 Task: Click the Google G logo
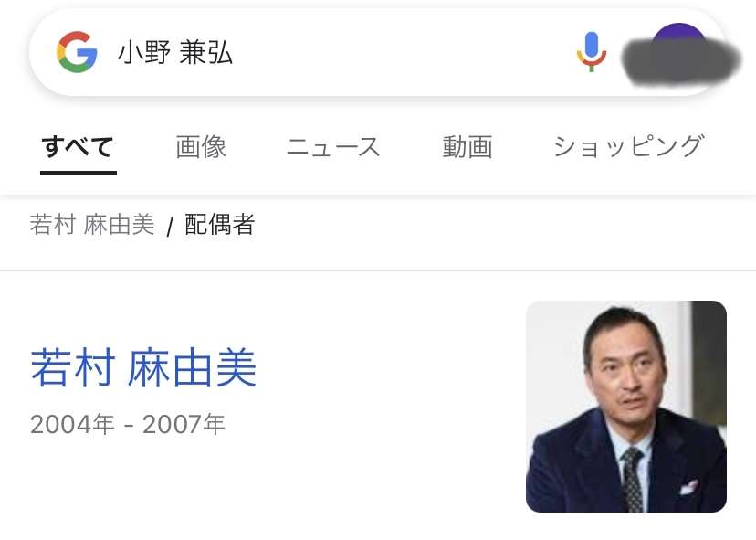coord(77,52)
